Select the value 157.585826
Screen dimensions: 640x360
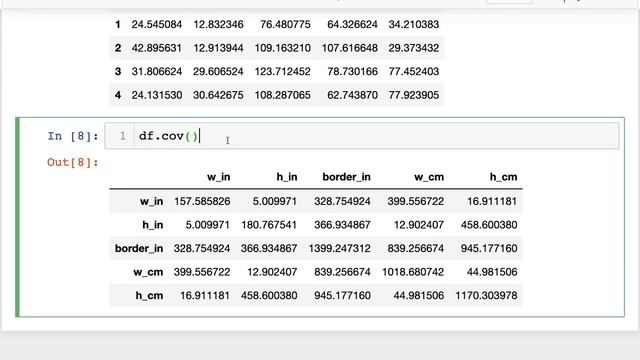(x=202, y=201)
